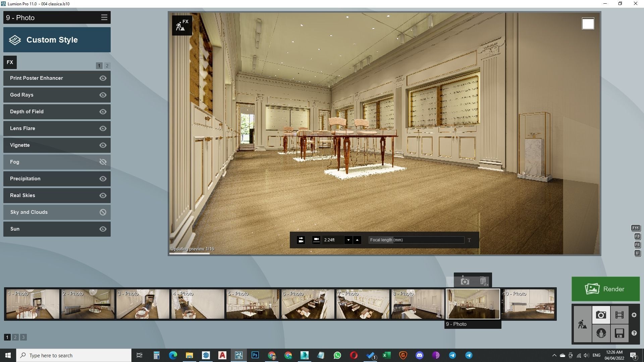Screen dimensions: 644x362
Task: Toggle Vignette visibility eye
Action: point(103,145)
